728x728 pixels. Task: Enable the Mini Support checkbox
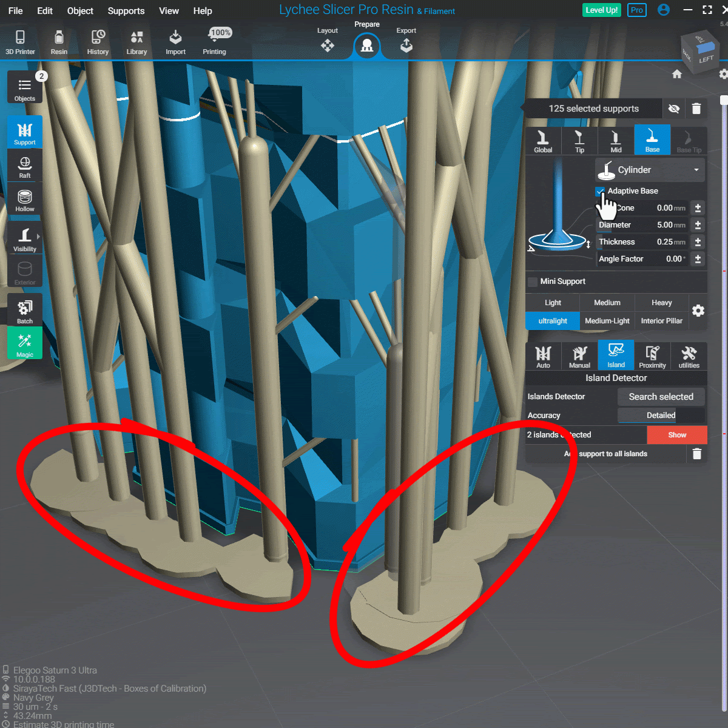533,281
